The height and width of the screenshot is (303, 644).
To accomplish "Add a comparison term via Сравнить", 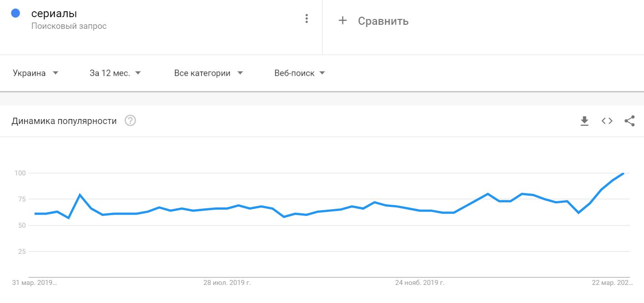I will pos(383,21).
